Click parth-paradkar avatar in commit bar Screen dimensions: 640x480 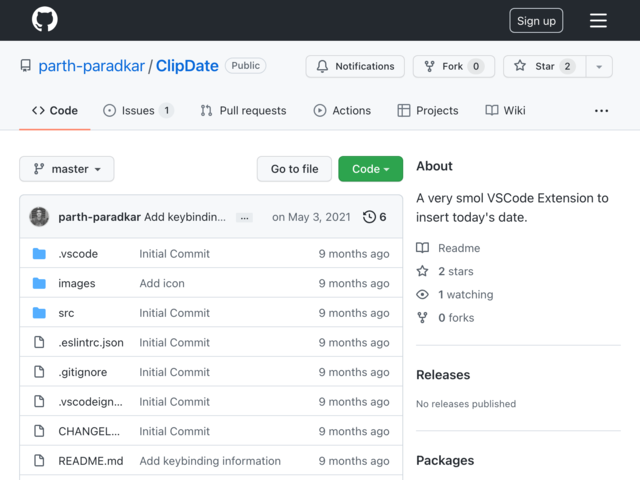click(x=39, y=217)
